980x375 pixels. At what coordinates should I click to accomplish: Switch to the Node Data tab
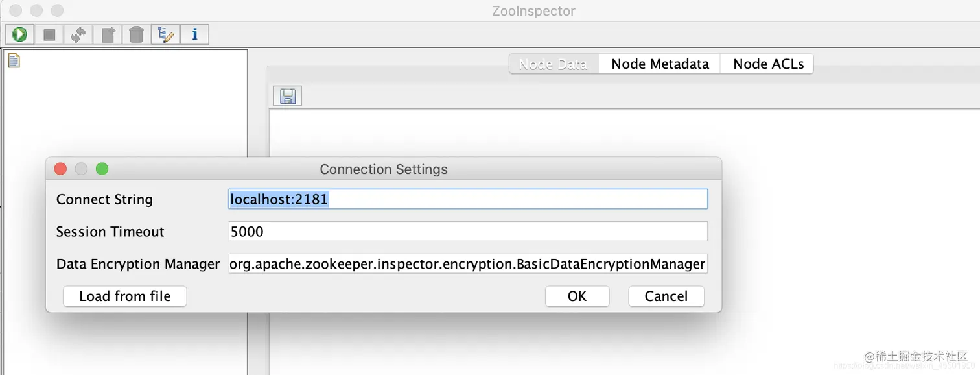pos(554,64)
